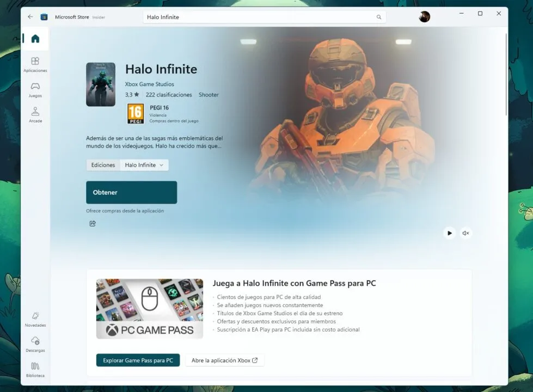View the 222 clasificaciones ratings

point(169,94)
